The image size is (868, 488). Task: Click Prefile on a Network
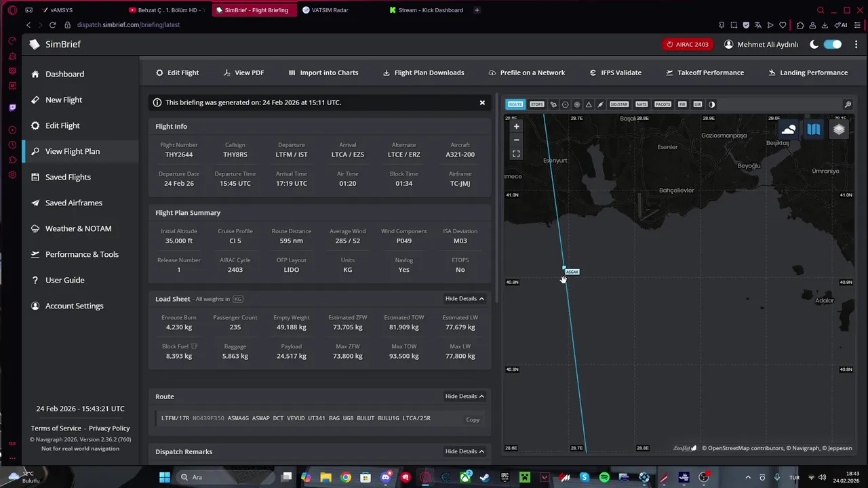(x=527, y=73)
